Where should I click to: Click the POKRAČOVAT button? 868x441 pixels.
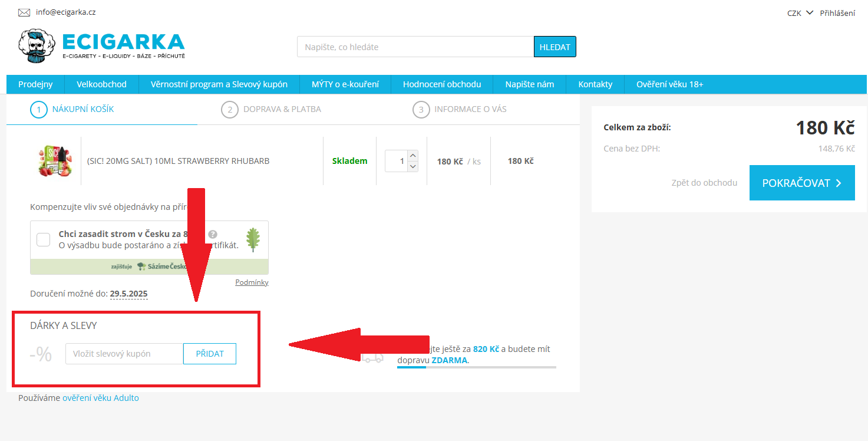point(802,183)
